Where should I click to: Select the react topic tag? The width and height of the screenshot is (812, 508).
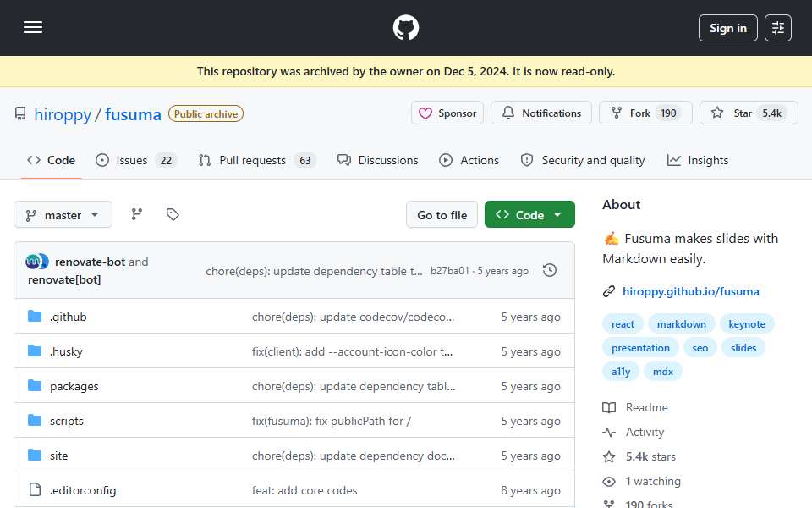pos(623,324)
